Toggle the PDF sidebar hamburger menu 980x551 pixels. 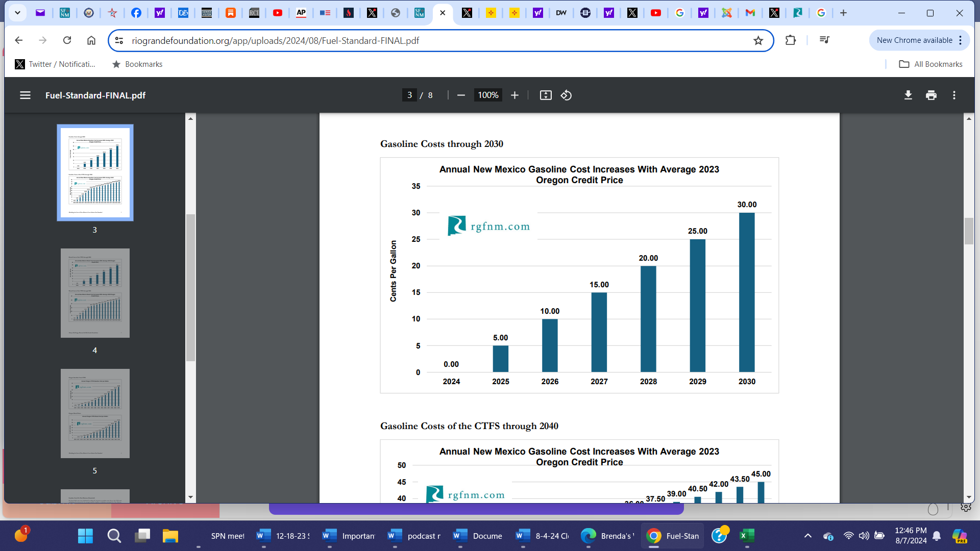point(25,95)
